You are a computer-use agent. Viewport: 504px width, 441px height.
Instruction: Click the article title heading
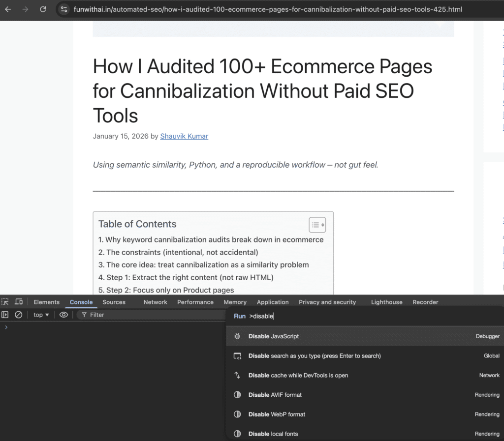262,91
